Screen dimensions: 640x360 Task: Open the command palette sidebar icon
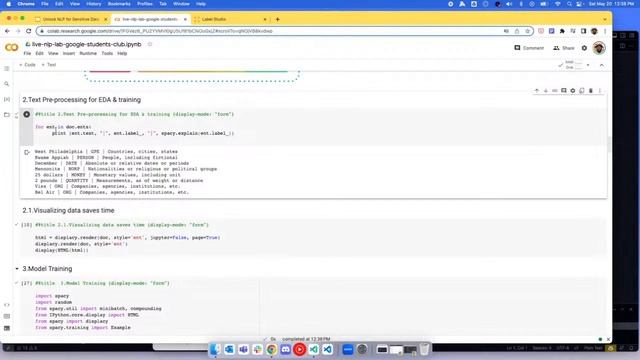click(7, 316)
